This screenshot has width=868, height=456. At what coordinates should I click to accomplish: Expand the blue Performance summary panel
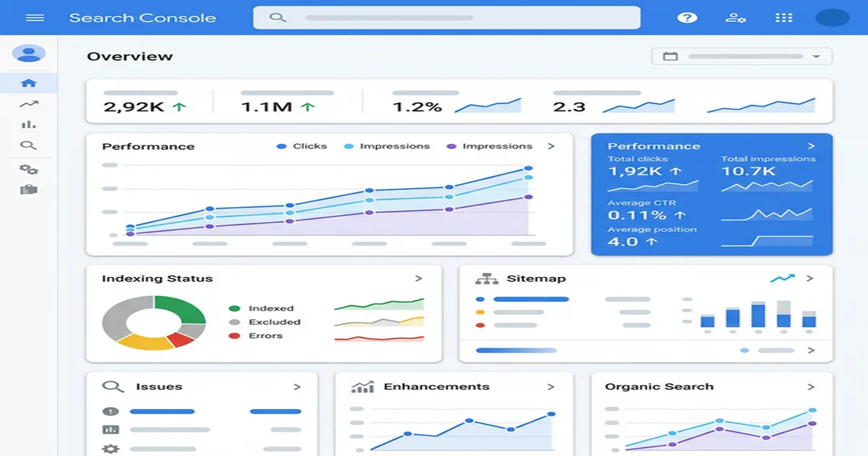click(811, 146)
